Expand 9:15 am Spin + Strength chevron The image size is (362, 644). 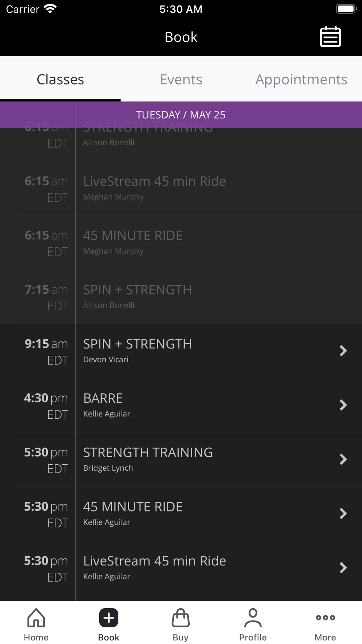pos(343,351)
